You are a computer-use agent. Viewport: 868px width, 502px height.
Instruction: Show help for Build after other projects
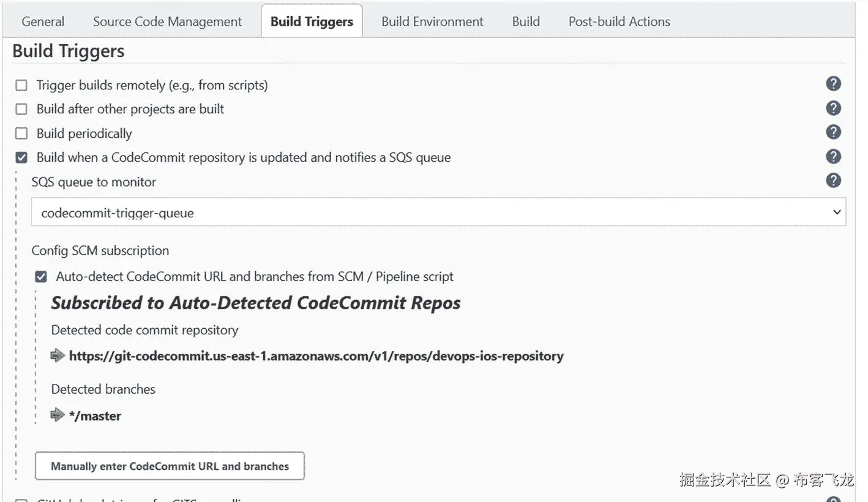pos(833,108)
